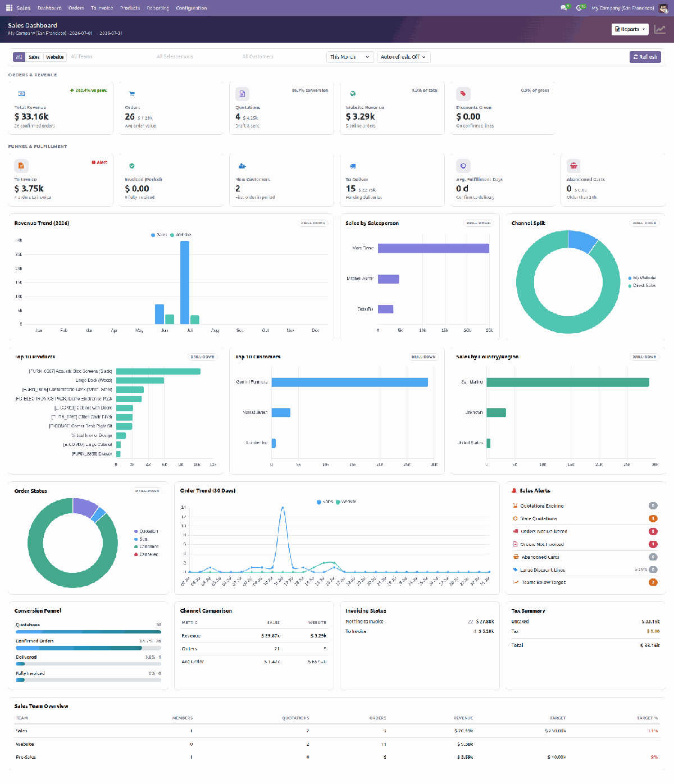The width and height of the screenshot is (674, 784).
Task: Click the Orders Not Delivered truck icon
Action: pos(516,531)
